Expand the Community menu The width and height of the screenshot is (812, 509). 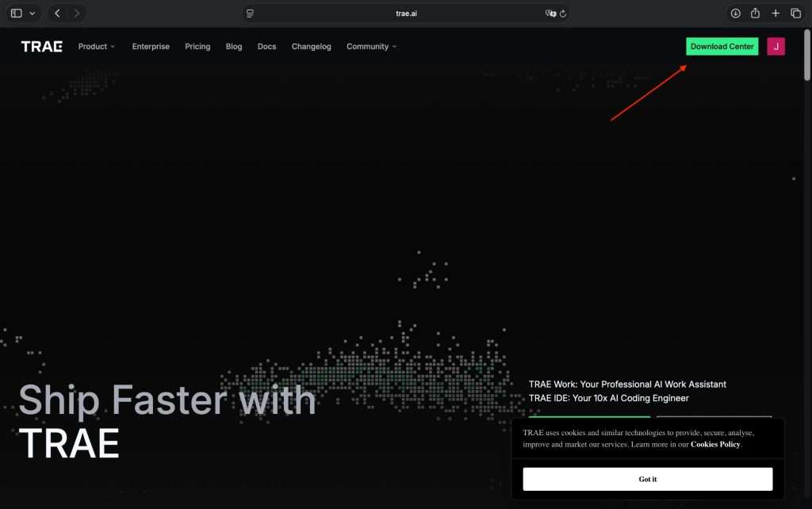tap(371, 47)
